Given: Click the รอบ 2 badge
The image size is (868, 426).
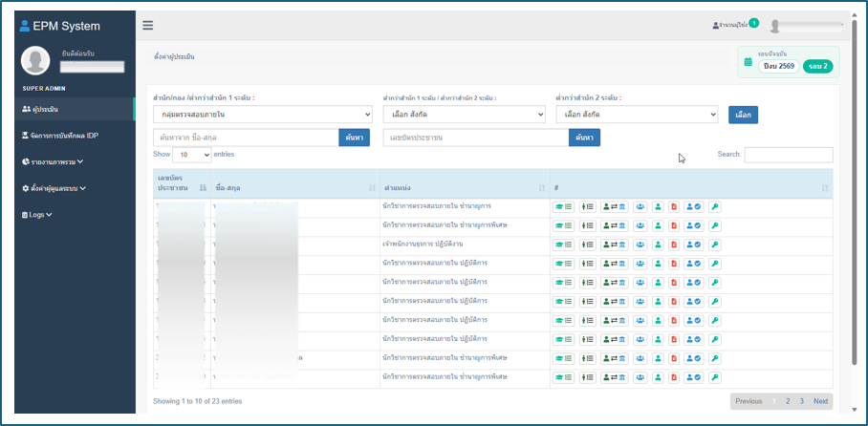Looking at the screenshot, I should click(x=818, y=67).
